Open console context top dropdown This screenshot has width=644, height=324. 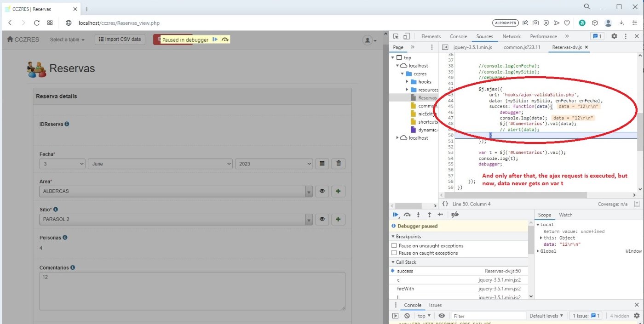coord(424,316)
